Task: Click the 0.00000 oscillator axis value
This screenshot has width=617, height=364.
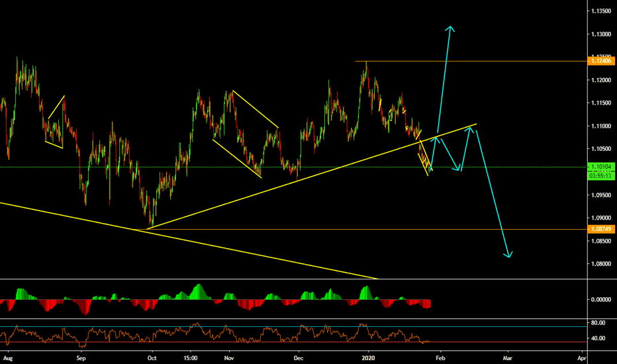Action: pyautogui.click(x=601, y=299)
